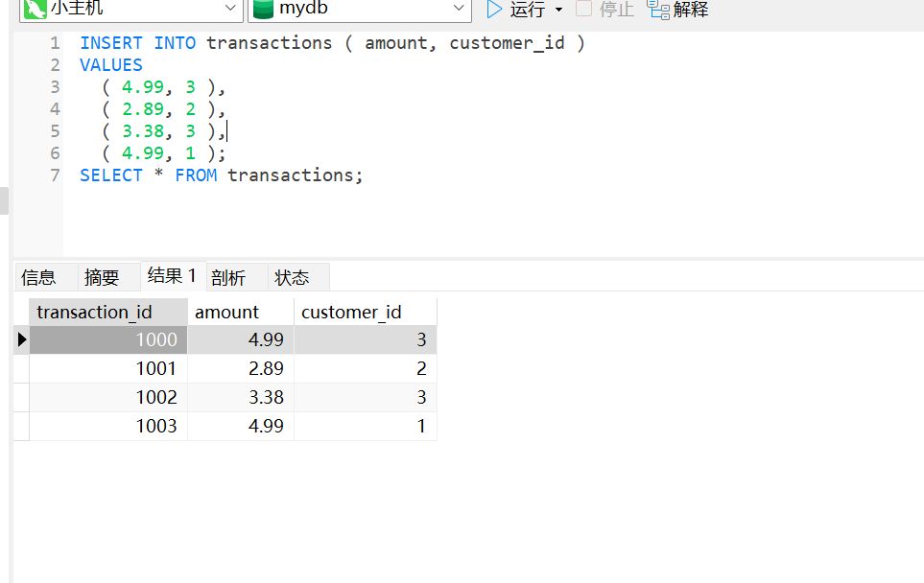Open the 摘要 tab

point(101,278)
